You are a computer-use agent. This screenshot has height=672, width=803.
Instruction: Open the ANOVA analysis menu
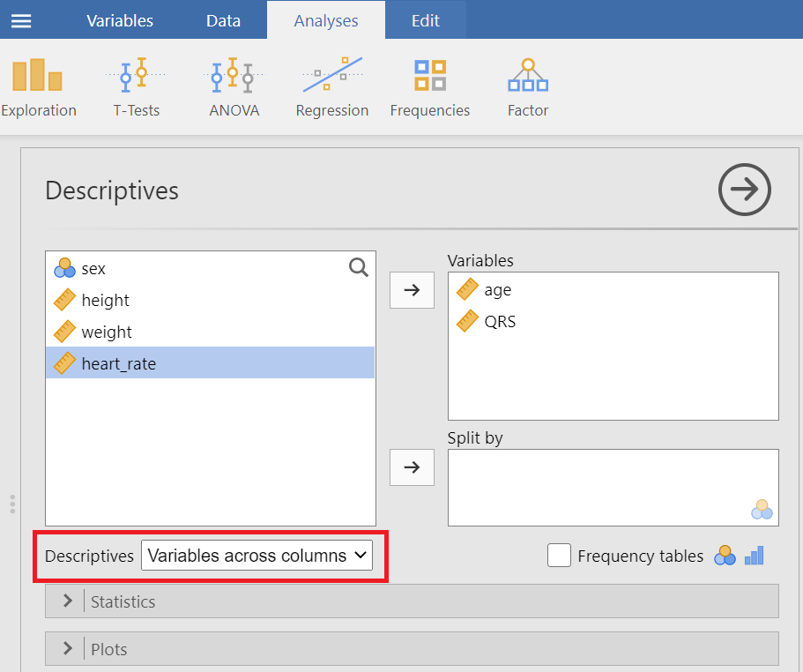click(x=234, y=87)
